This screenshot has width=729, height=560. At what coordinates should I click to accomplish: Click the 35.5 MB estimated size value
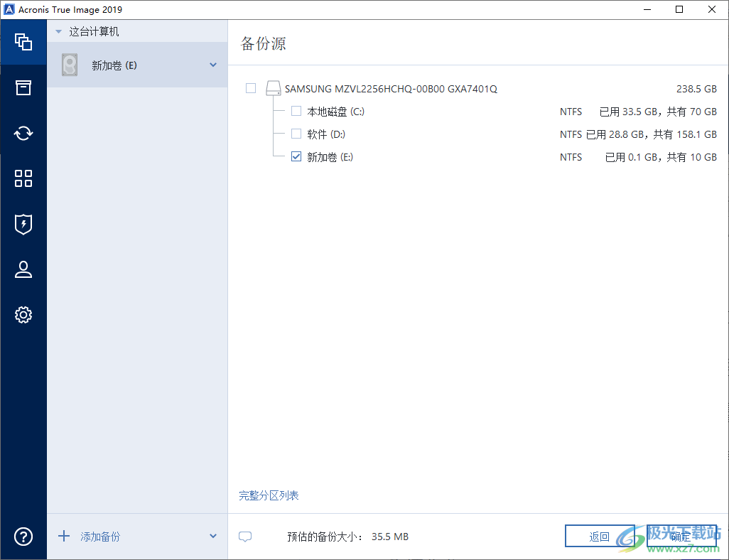click(390, 537)
